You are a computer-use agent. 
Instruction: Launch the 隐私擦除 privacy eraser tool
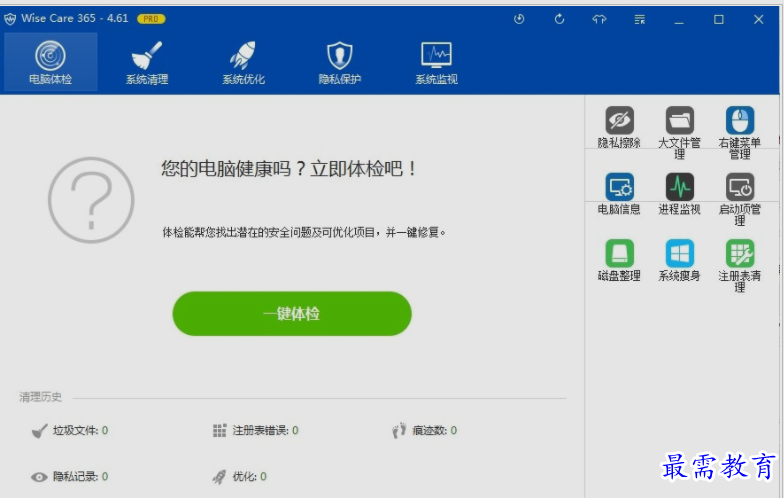tap(619, 127)
